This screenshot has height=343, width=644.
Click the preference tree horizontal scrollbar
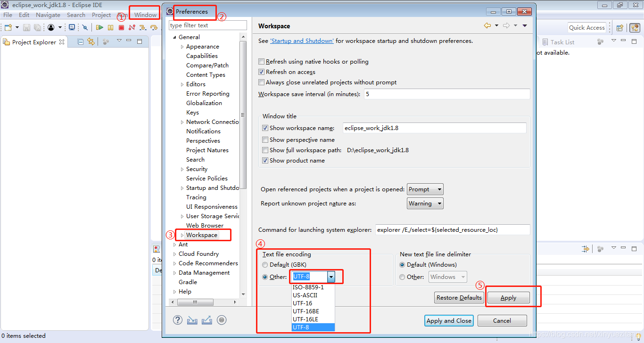[x=195, y=302]
